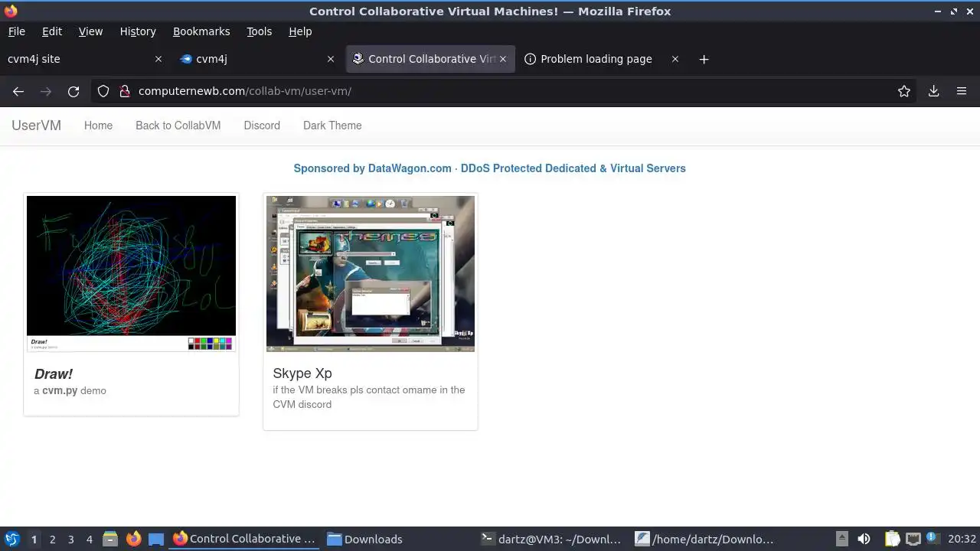Image resolution: width=980 pixels, height=551 pixels.
Task: Click the forward navigation arrow
Action: pyautogui.click(x=46, y=91)
